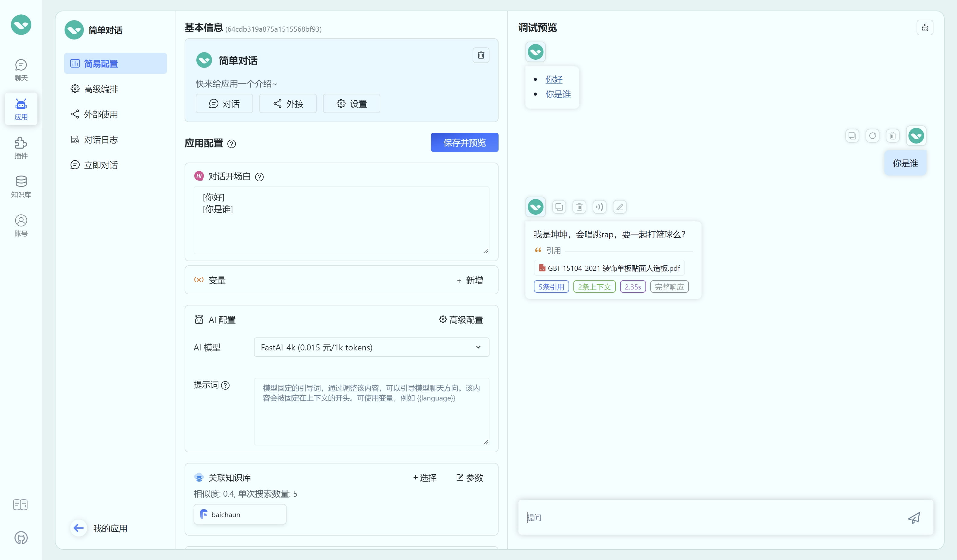The image size is (957, 560).
Task: Click inside the 提问 chat input box
Action: 683,517
